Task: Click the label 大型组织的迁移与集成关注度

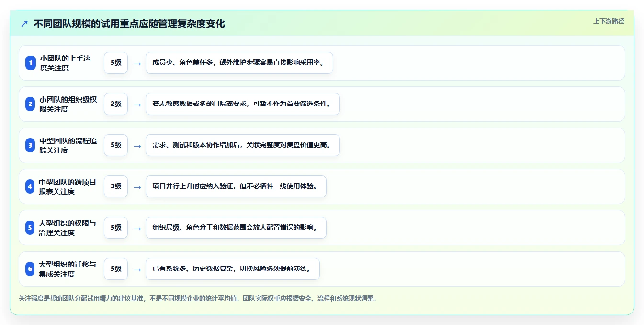Action: (68, 269)
